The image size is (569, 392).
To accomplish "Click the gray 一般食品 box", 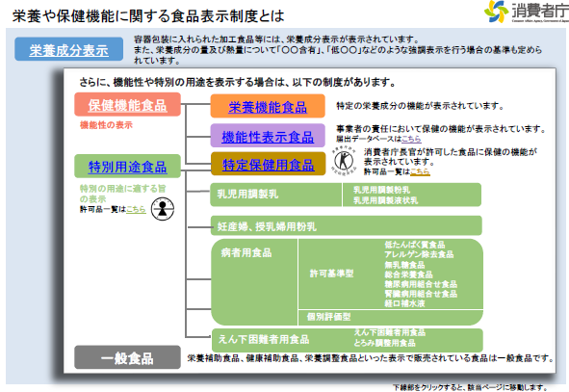I will tap(127, 357).
